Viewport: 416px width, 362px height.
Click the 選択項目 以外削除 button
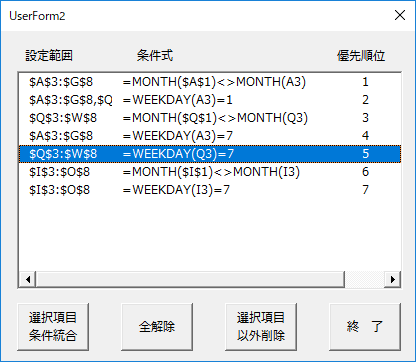(x=261, y=327)
